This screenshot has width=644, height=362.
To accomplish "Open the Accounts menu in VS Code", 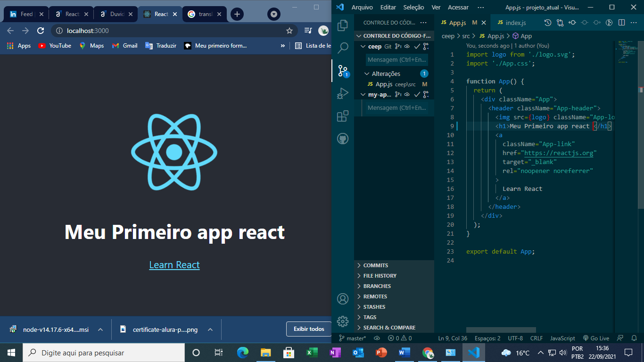I will [x=343, y=299].
